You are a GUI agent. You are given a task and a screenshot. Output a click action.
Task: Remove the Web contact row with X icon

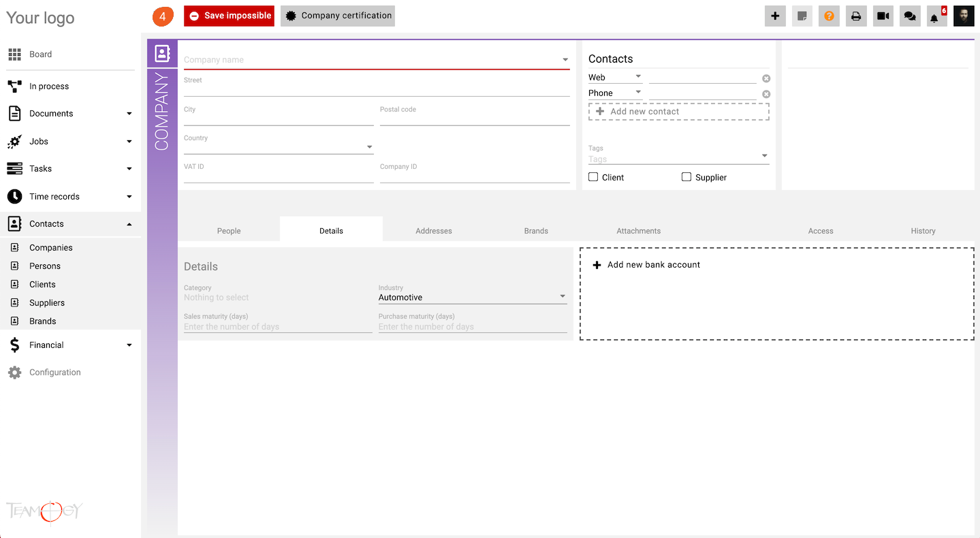click(x=766, y=78)
